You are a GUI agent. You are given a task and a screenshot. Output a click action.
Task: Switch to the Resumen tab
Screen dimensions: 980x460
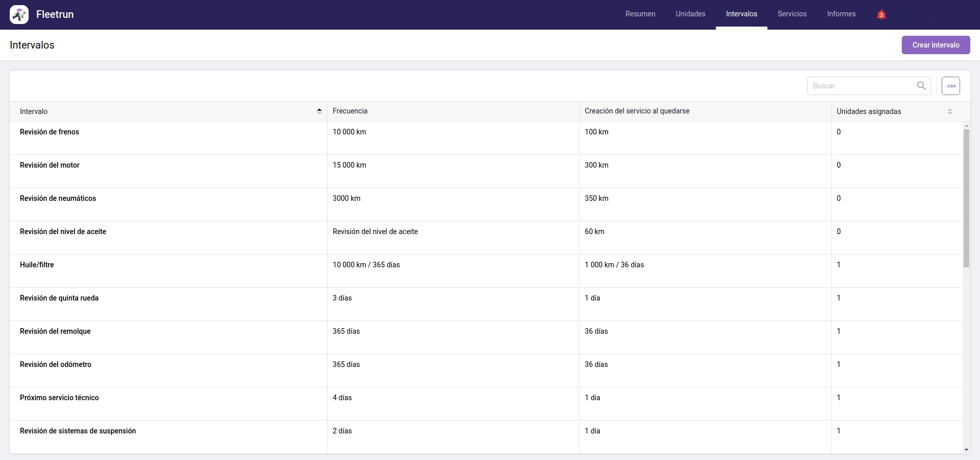640,14
